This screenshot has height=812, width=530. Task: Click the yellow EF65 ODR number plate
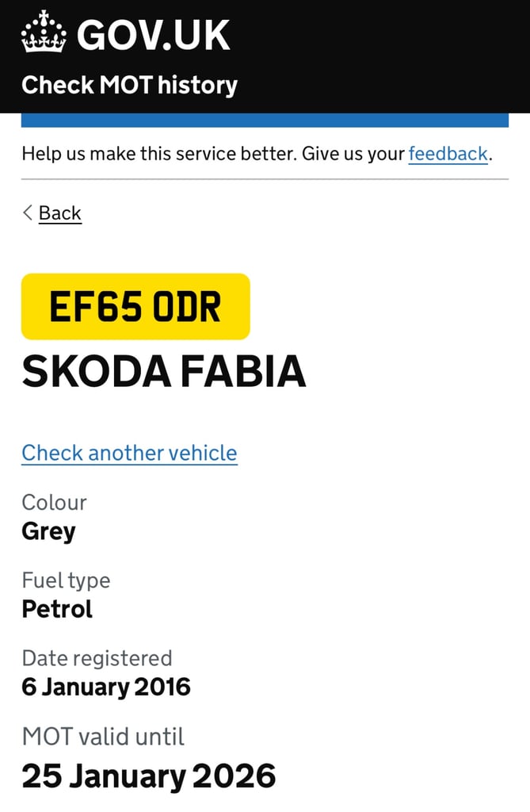click(x=135, y=307)
